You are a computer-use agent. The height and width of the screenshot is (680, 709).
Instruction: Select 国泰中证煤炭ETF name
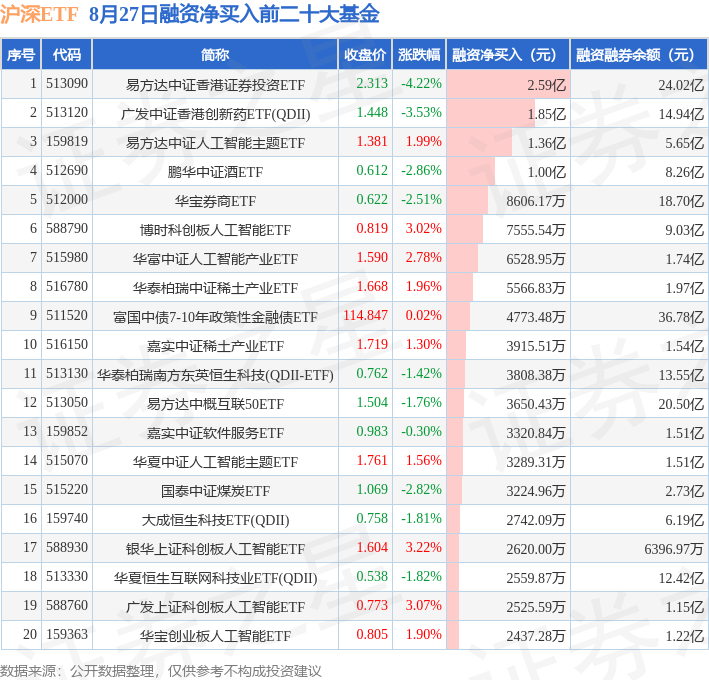pos(215,491)
